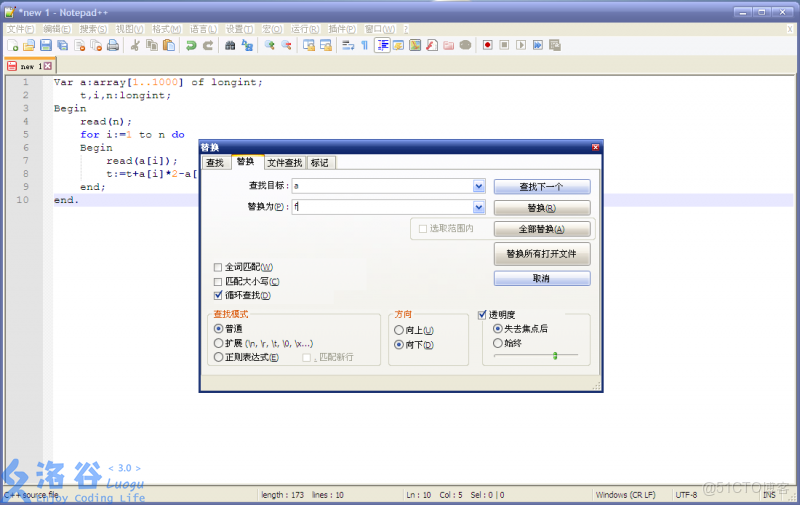Click the Save recorded macro icon
Screen dimensions: 800x505
(555, 45)
